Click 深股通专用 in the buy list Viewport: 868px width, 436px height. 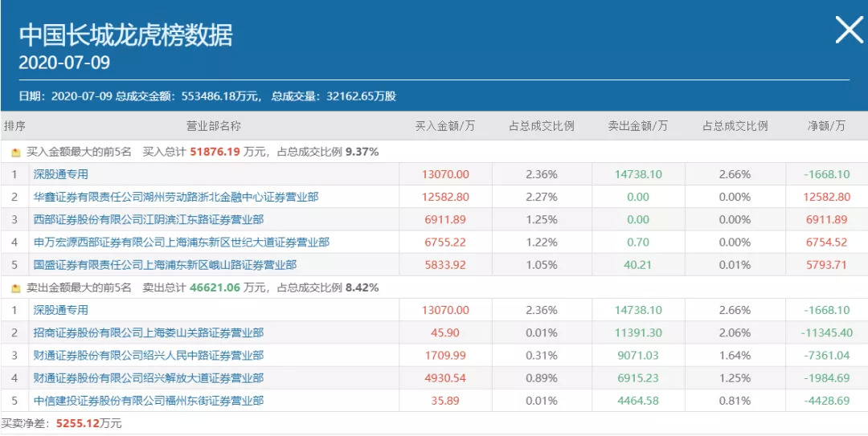[x=60, y=174]
